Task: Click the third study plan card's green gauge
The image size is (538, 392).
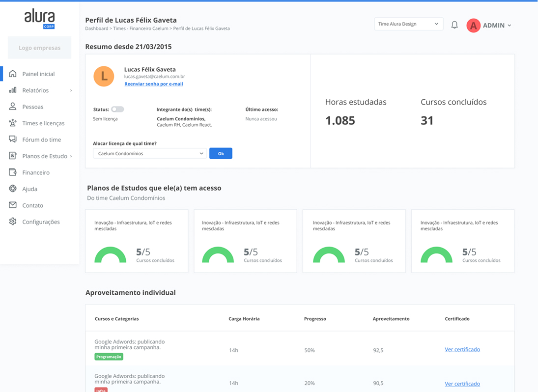Action: [329, 255]
